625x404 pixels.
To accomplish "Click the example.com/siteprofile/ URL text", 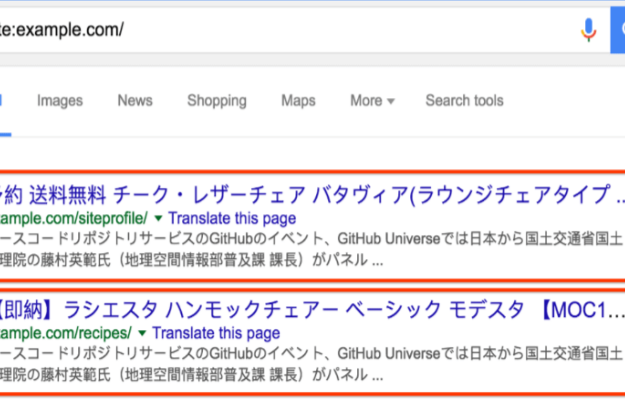I will coord(74,218).
